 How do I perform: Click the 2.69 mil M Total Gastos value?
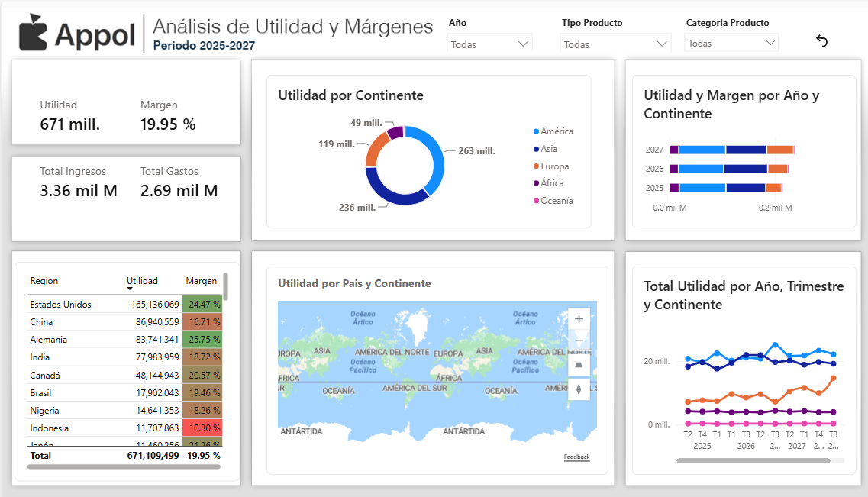point(179,190)
